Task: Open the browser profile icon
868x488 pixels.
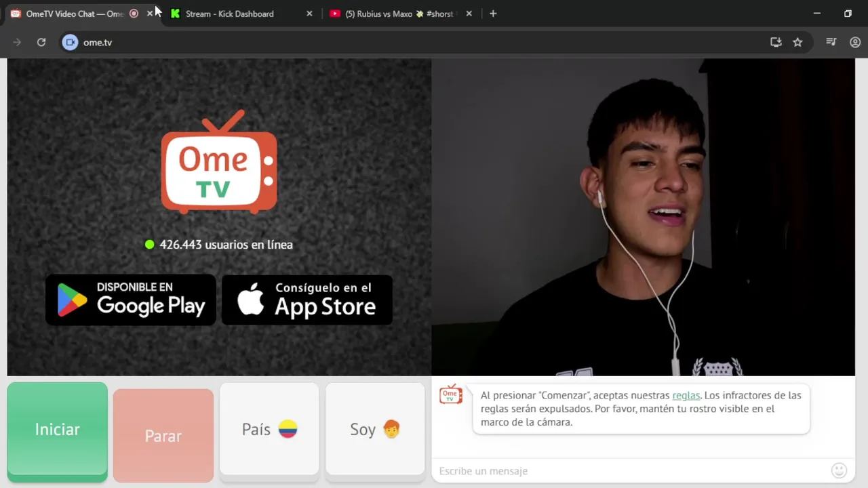Action: [x=855, y=42]
